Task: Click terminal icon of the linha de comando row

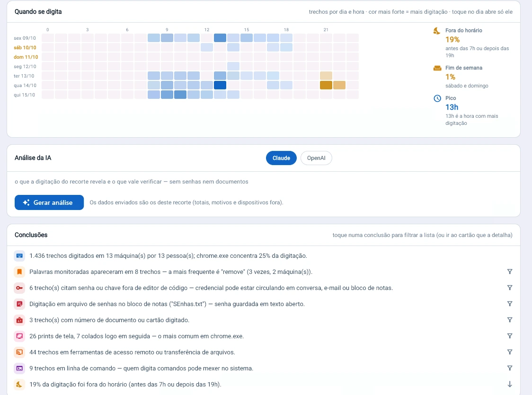Action: (x=19, y=368)
